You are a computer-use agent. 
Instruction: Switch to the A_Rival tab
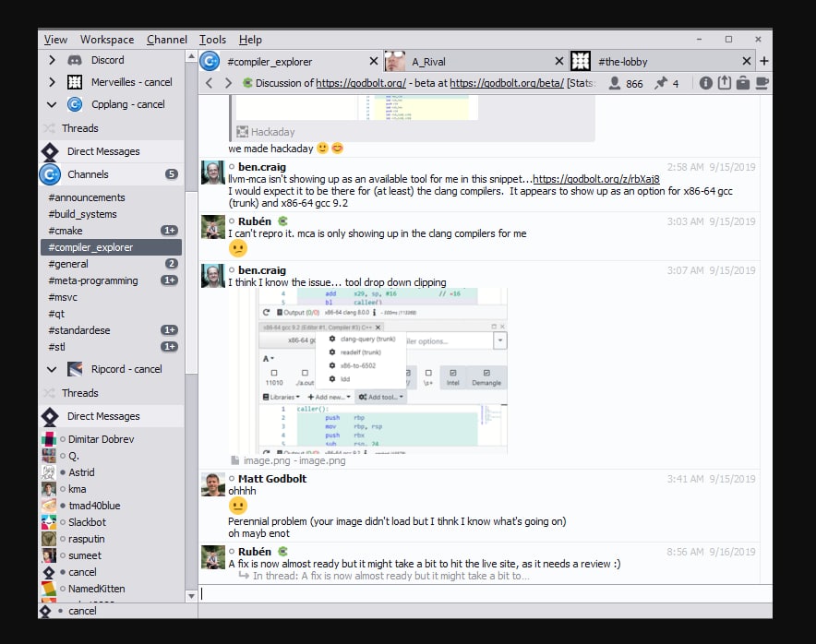tap(475, 61)
